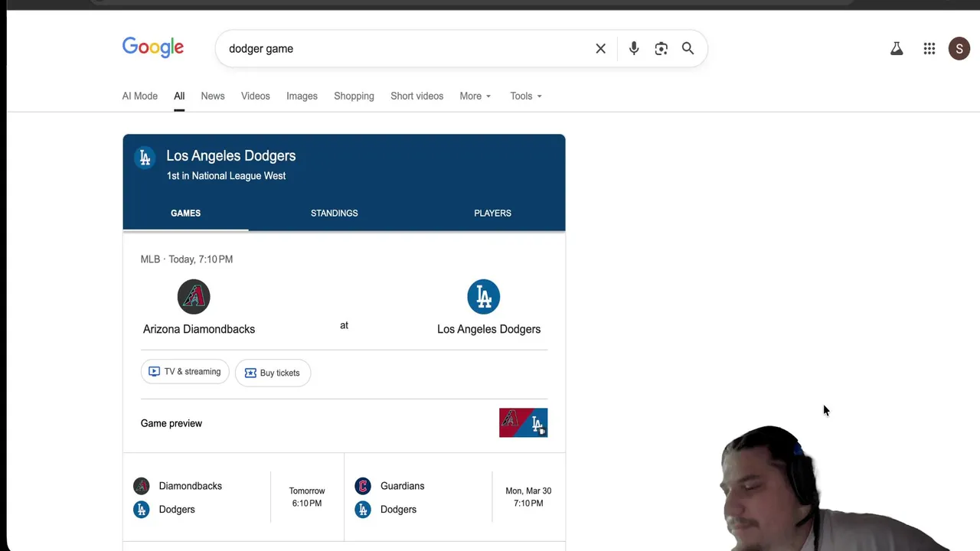Click Dodgers logo in tomorrow's game
Screen dimensions: 980x551
point(142,510)
